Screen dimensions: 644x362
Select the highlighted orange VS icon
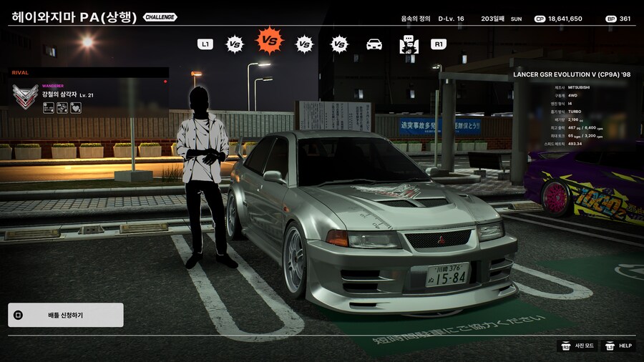(x=270, y=41)
